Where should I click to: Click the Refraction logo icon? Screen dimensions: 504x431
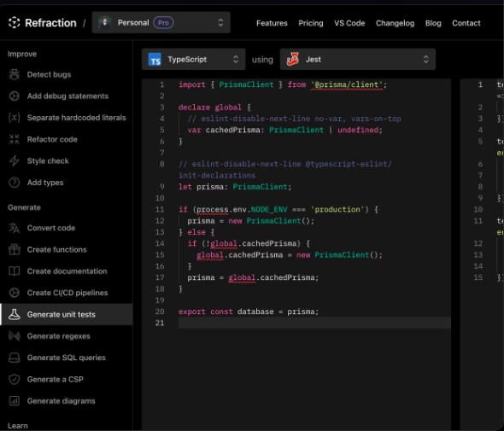(x=15, y=23)
